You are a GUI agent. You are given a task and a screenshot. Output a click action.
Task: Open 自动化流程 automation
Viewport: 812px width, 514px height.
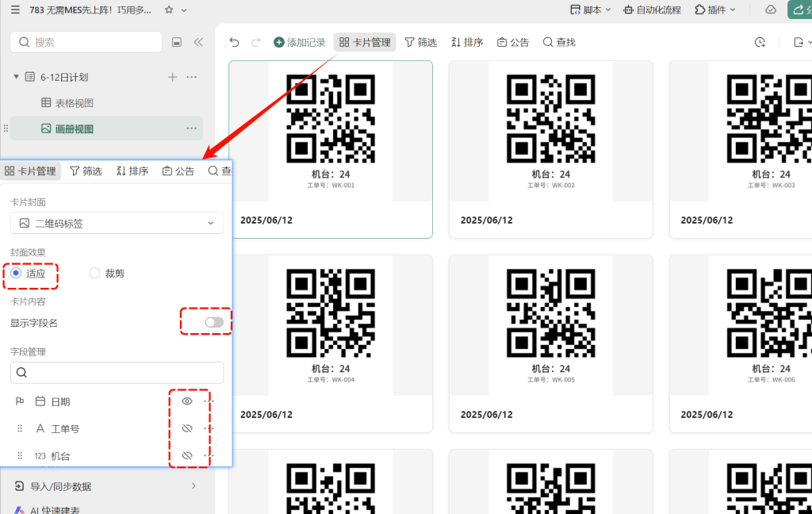click(x=652, y=10)
